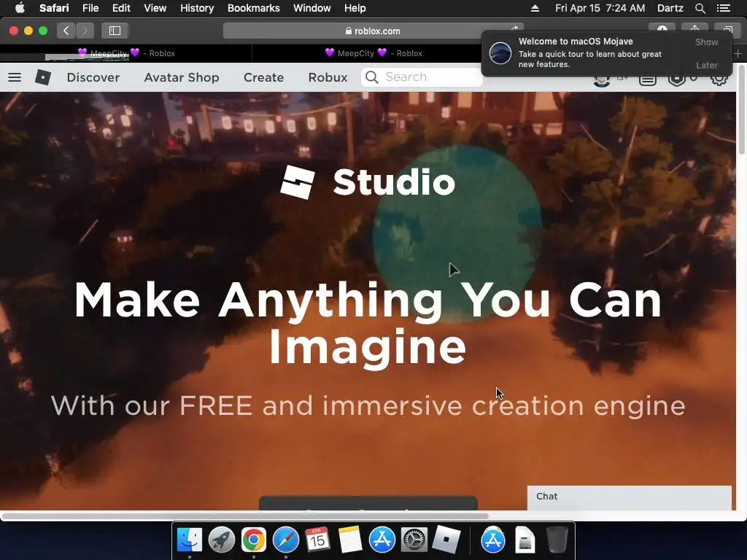Click "With our FREE and immersive creation engine"
747x560 pixels.
pos(368,405)
